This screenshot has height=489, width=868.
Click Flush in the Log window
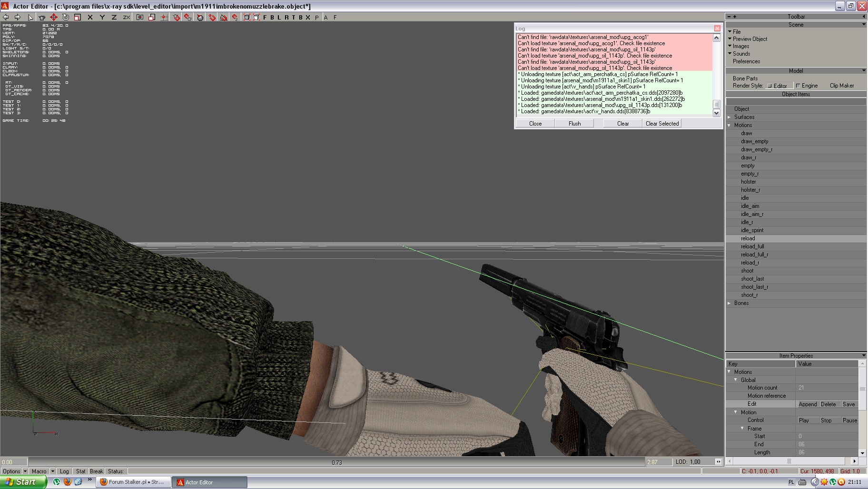(574, 123)
